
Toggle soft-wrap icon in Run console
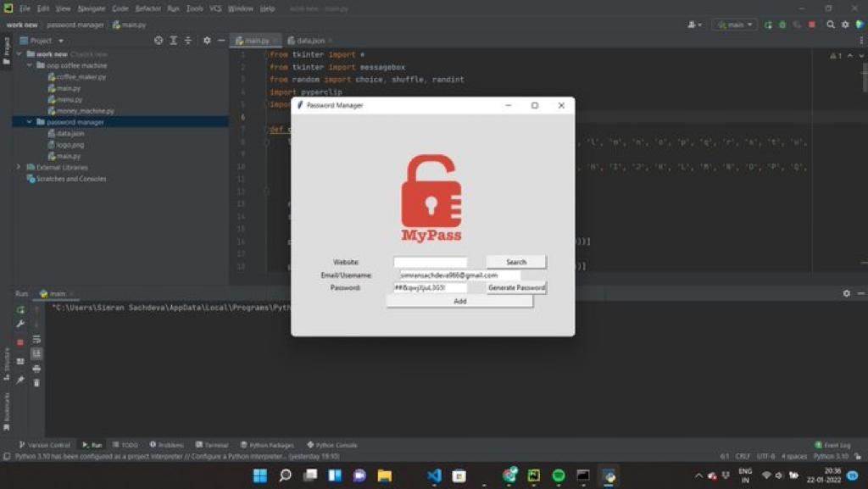[36, 339]
